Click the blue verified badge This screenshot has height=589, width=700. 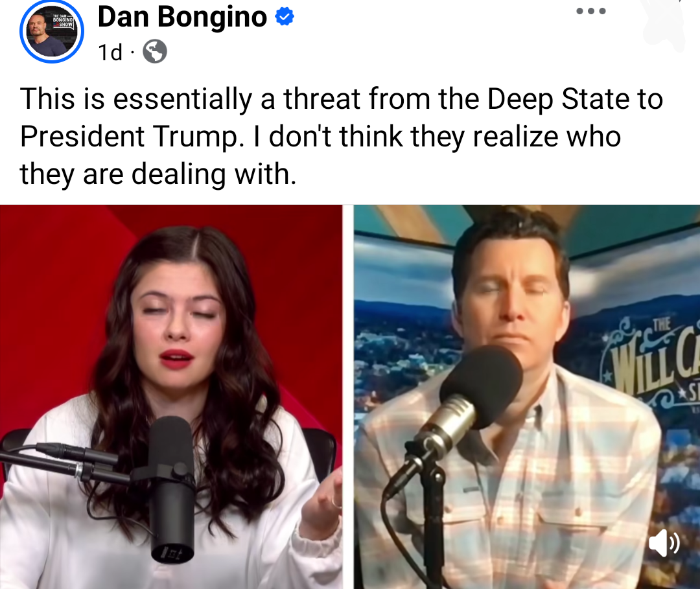[285, 17]
